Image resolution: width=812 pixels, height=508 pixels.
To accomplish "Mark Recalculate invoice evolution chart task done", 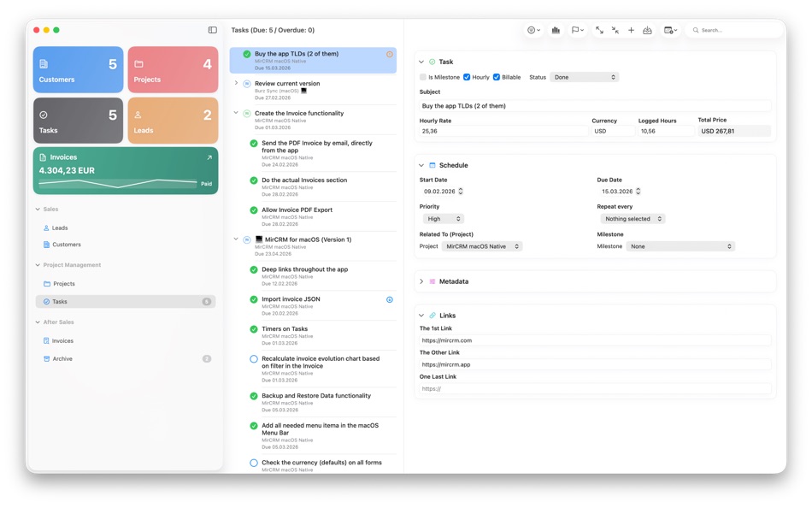I will click(x=254, y=358).
